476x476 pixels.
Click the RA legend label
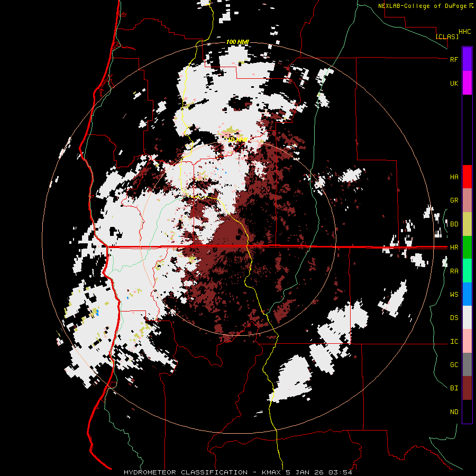(454, 271)
